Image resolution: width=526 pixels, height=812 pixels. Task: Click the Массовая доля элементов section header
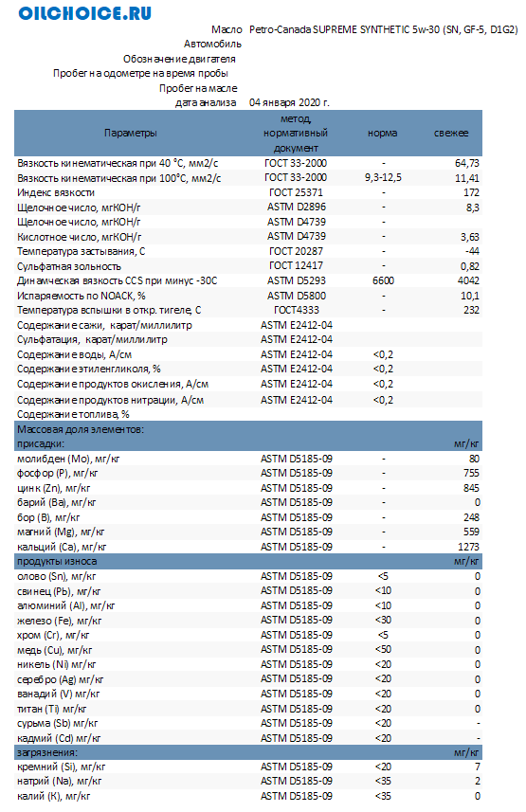(x=81, y=429)
